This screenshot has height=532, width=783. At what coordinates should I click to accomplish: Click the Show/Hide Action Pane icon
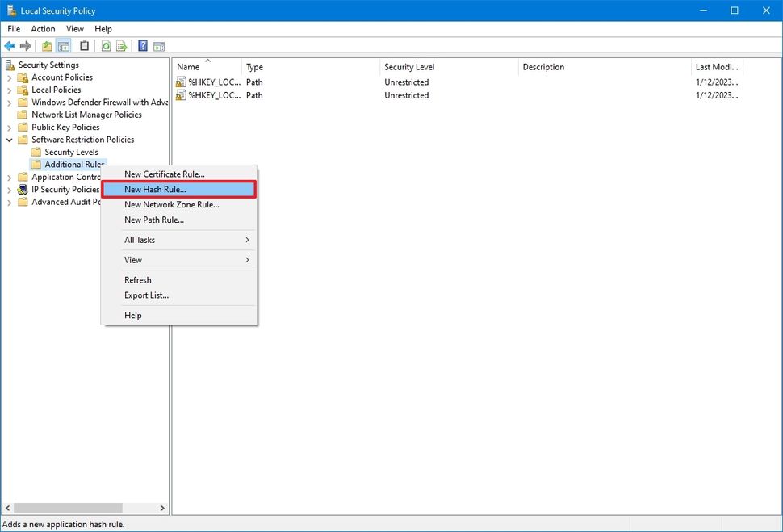[158, 45]
